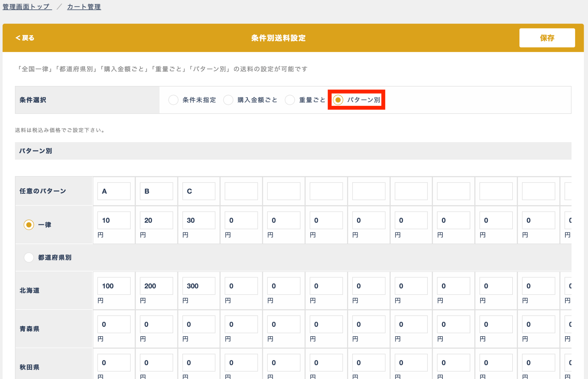
Task: Click the 保存 save button
Action: point(547,38)
